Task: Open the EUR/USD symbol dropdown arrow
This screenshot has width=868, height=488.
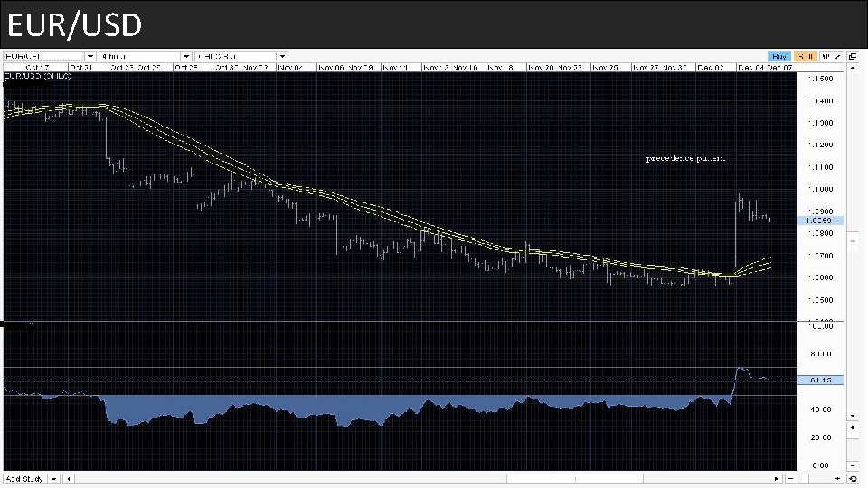Action: (90, 56)
